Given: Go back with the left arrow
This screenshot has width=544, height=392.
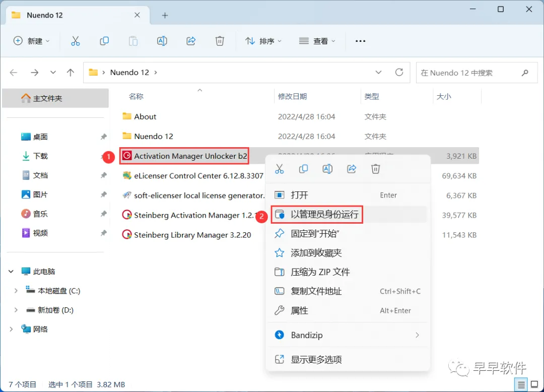Looking at the screenshot, I should coord(14,73).
